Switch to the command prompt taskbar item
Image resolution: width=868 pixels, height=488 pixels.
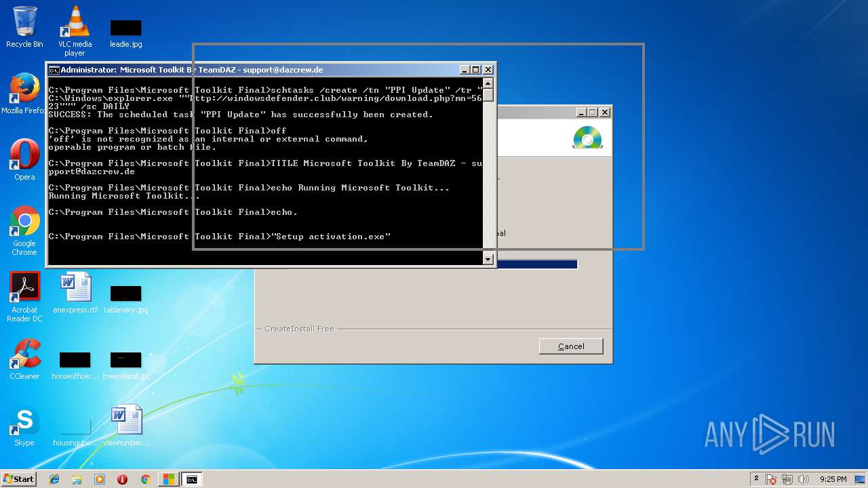(x=192, y=479)
